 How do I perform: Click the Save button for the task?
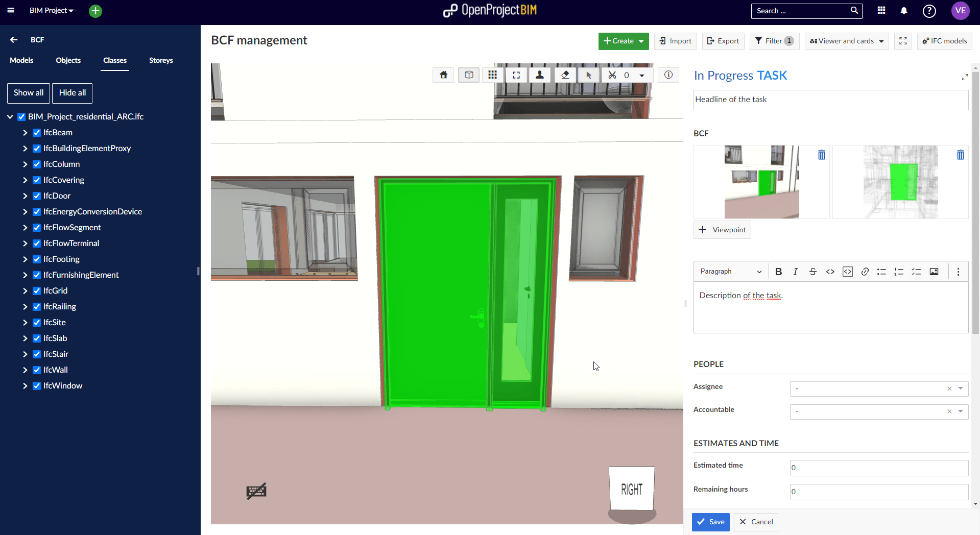coord(710,522)
